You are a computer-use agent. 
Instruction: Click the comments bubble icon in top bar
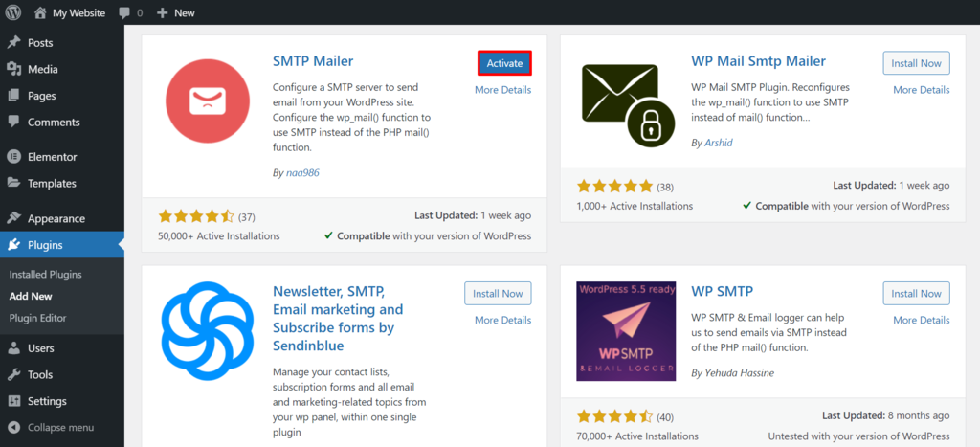click(124, 13)
